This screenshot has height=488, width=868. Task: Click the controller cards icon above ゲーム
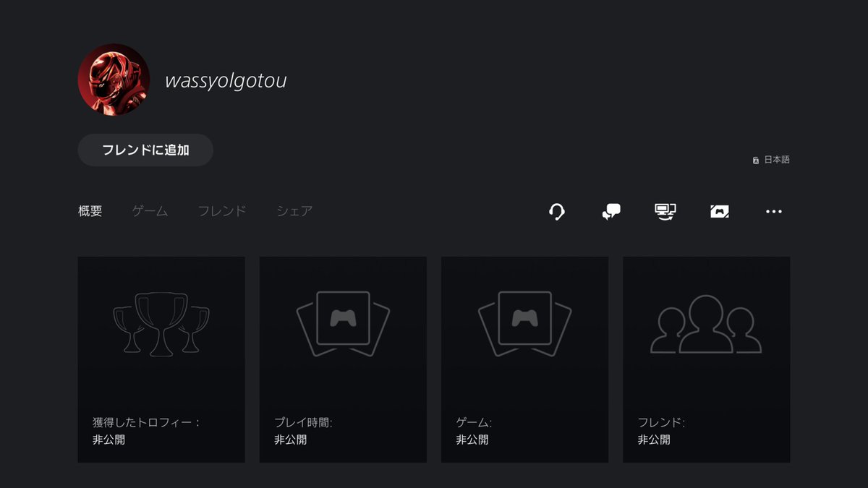tap(524, 324)
